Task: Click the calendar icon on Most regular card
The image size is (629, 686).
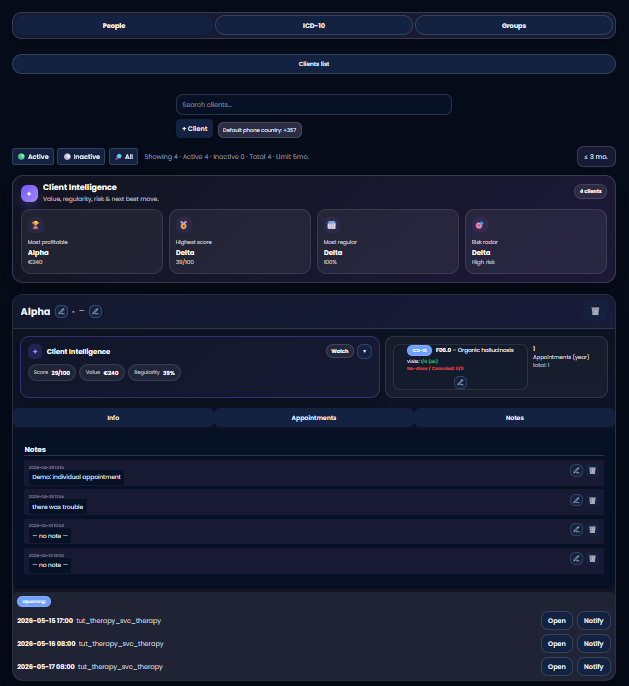Action: 331,225
